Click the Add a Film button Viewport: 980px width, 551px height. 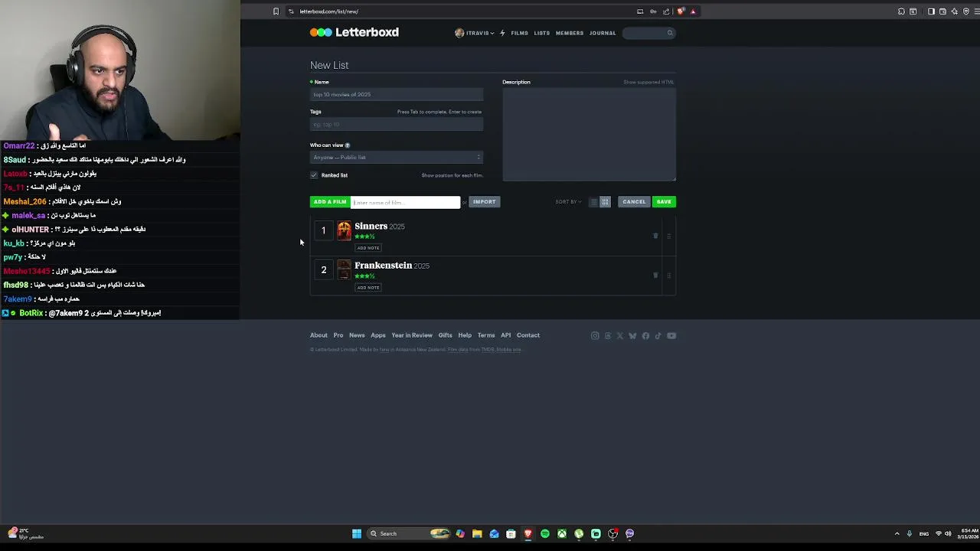330,202
